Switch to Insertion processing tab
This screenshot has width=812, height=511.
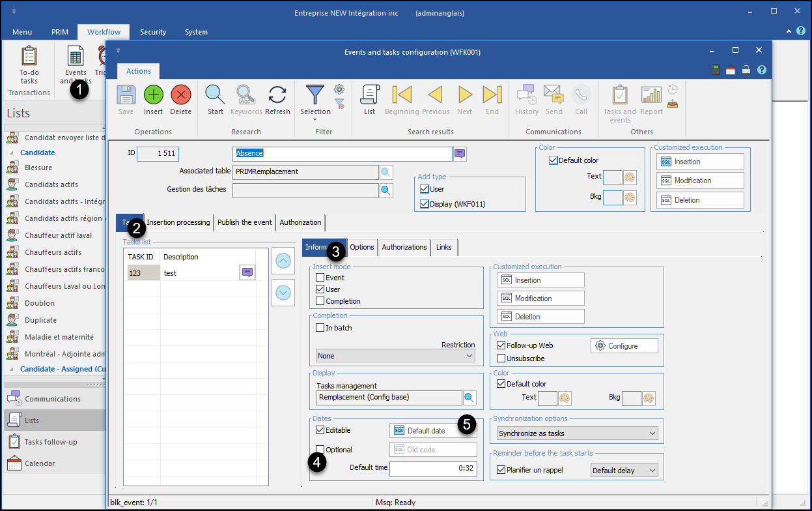tap(178, 222)
